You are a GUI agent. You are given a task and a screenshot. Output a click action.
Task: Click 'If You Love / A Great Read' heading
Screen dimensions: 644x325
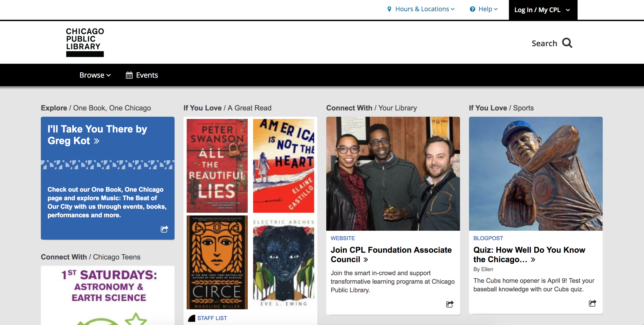[227, 108]
